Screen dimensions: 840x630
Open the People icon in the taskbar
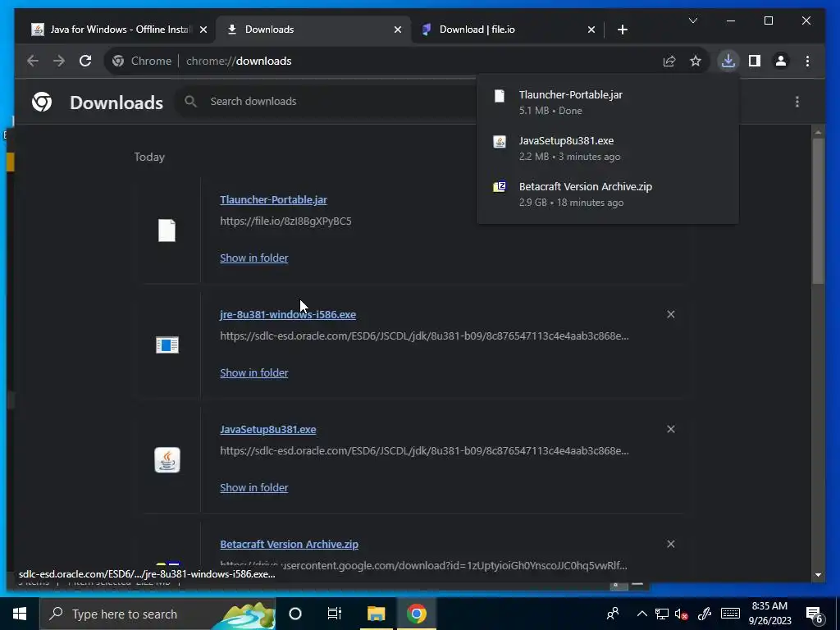coord(612,614)
